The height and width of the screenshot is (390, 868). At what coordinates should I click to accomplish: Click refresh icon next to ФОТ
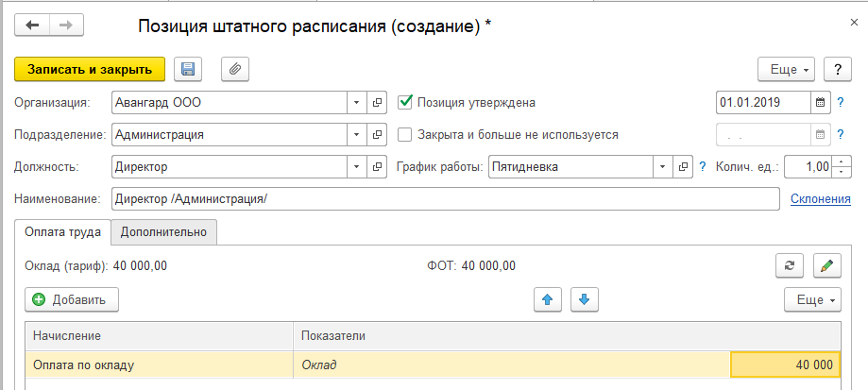point(789,265)
